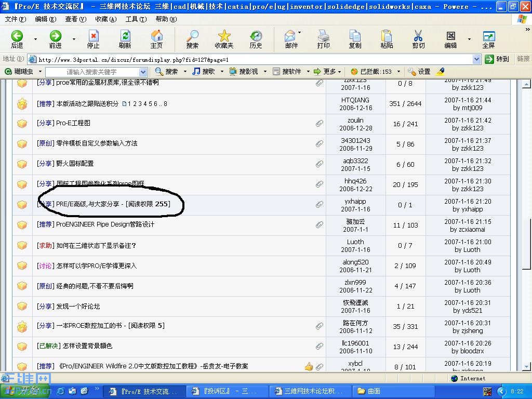Screen dimensions: 532x399
Task: Expand the Edit (编辑) button dropdown arrow
Action: coord(469,39)
